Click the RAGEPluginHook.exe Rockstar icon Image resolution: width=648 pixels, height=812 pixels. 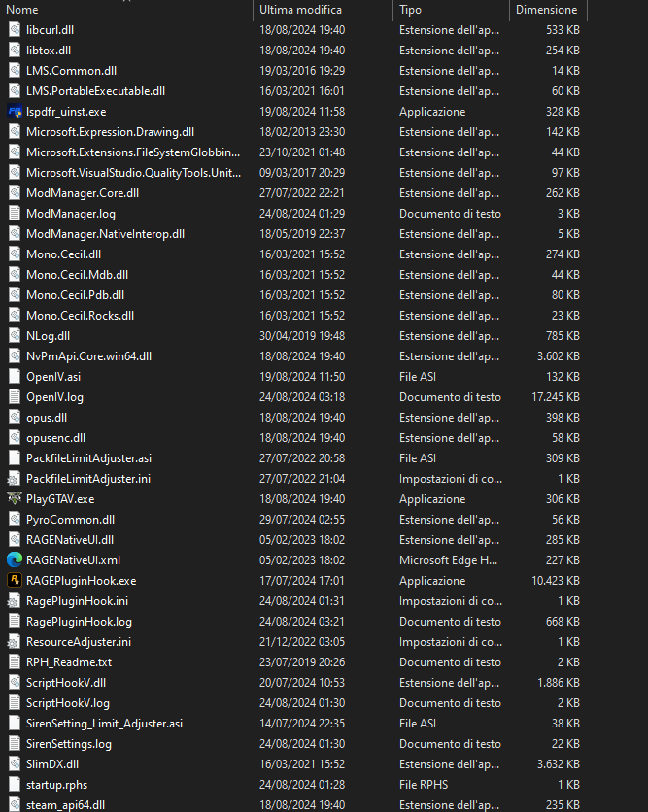(x=15, y=581)
